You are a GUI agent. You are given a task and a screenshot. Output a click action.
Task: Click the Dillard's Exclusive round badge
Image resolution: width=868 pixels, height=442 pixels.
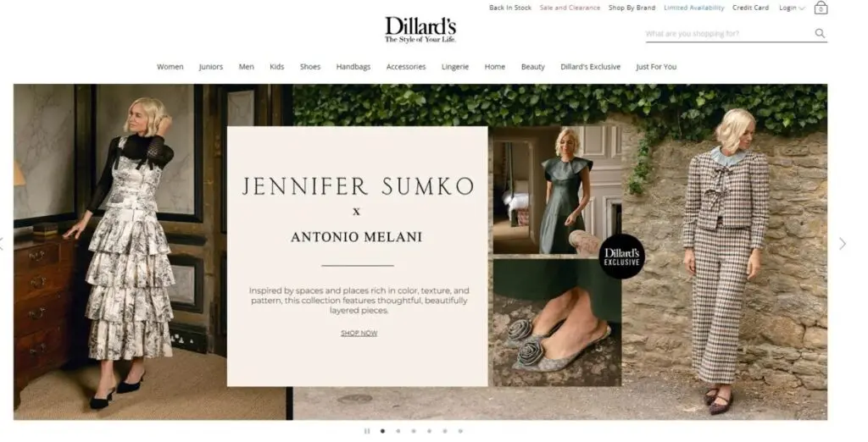[621, 256]
